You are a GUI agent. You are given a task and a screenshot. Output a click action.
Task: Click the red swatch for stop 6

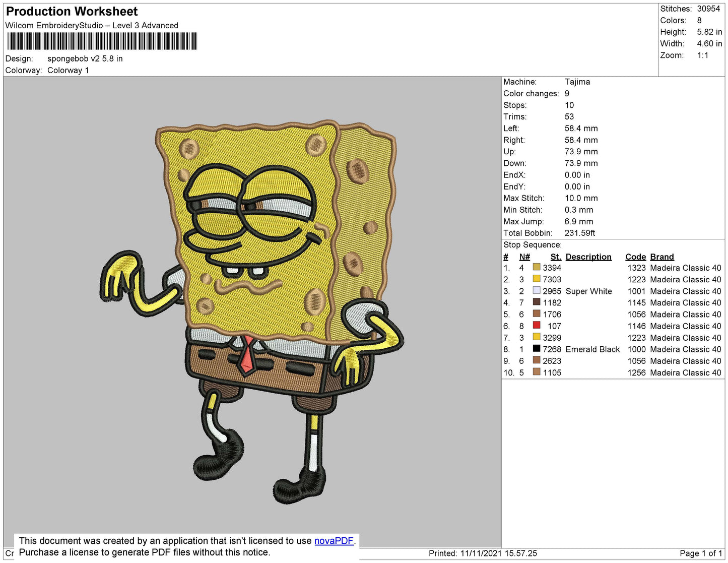537,326
